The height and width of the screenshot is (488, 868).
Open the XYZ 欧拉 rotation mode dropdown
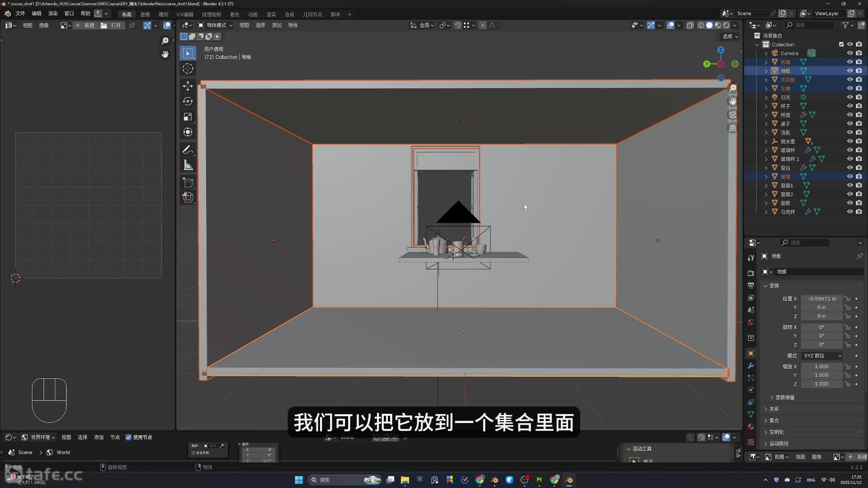pos(822,356)
